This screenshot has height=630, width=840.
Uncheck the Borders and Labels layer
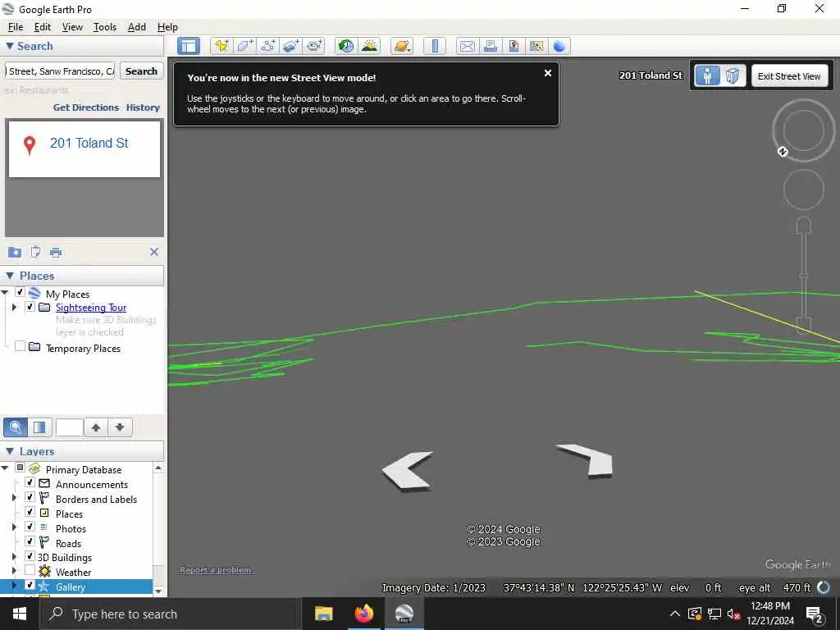tap(30, 497)
